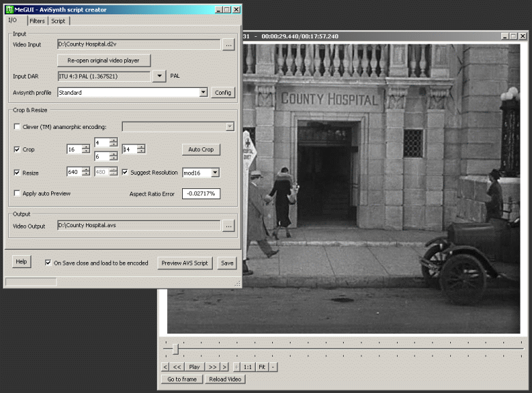This screenshot has width=532, height=393.
Task: Click the County Hospital video frame
Action: click(x=343, y=188)
